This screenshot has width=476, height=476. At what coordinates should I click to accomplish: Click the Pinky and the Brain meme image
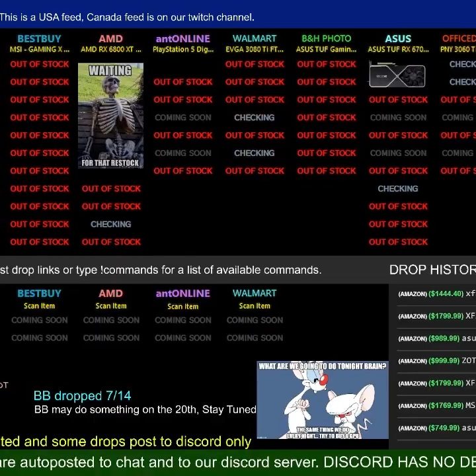click(x=323, y=400)
